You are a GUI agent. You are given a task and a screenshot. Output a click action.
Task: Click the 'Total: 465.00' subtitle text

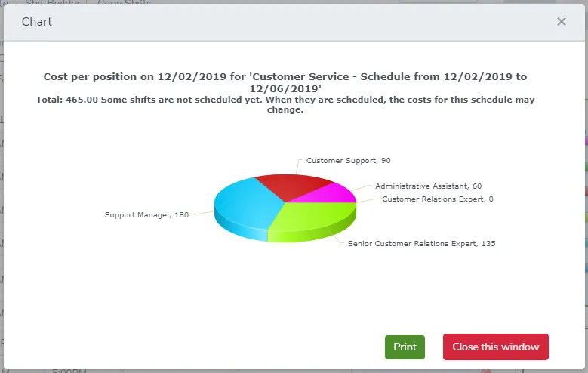click(285, 105)
